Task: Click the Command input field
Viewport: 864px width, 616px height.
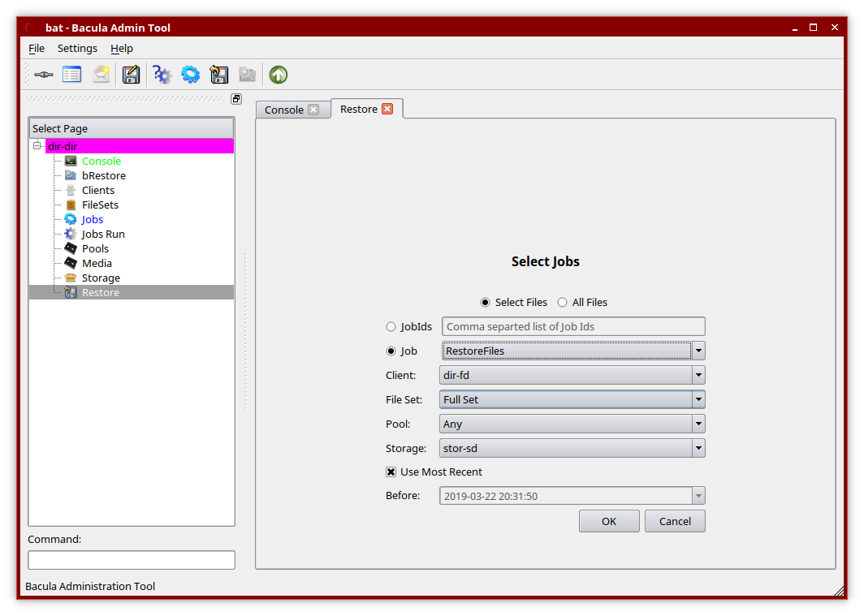Action: pyautogui.click(x=132, y=560)
